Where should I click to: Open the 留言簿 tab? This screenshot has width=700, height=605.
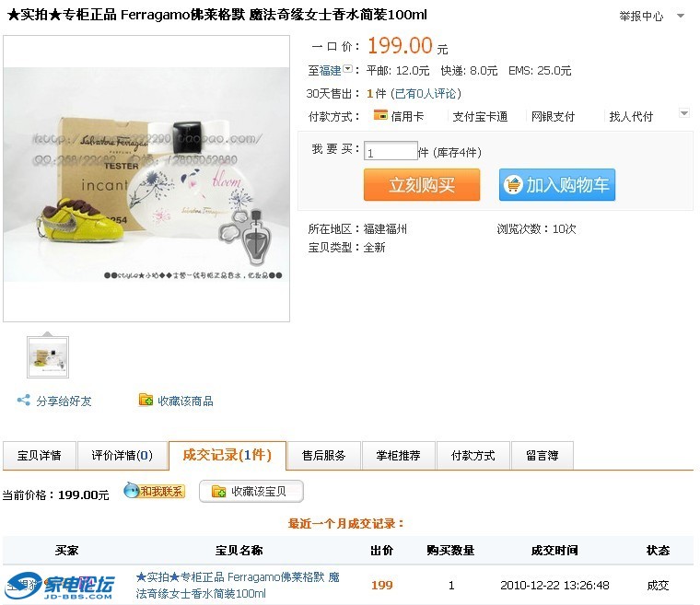pyautogui.click(x=542, y=456)
